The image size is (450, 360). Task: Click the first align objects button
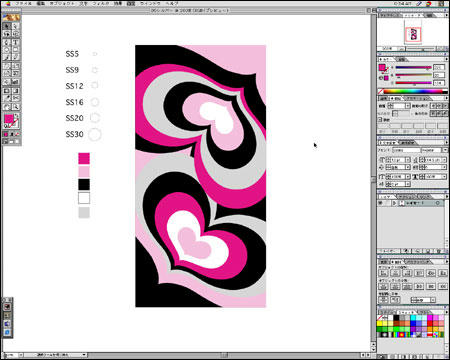coord(384,273)
